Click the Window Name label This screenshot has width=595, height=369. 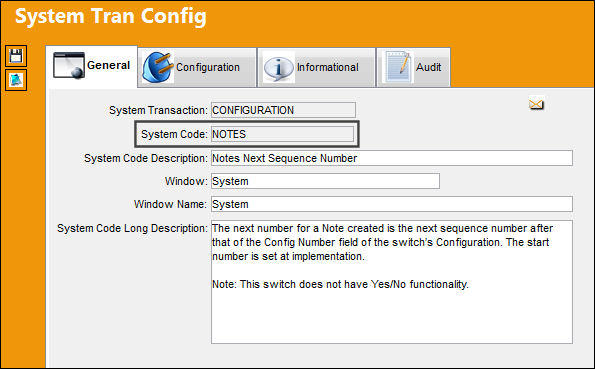(x=170, y=204)
